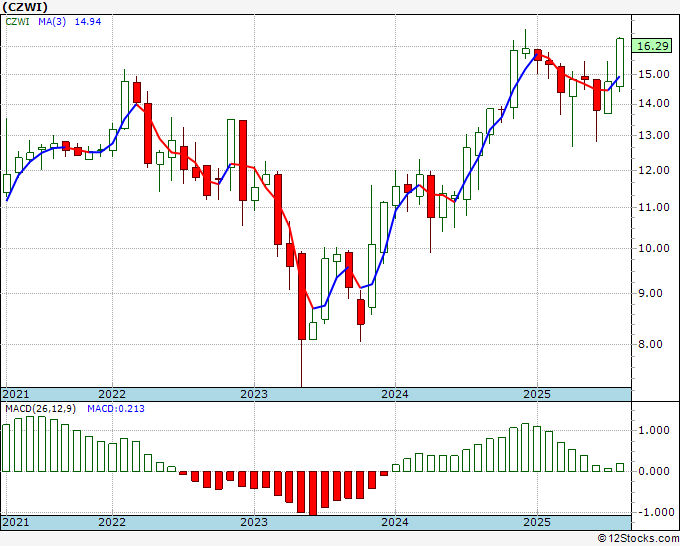Select the green CZWI legend label
The height and width of the screenshot is (546, 680).
(17, 21)
